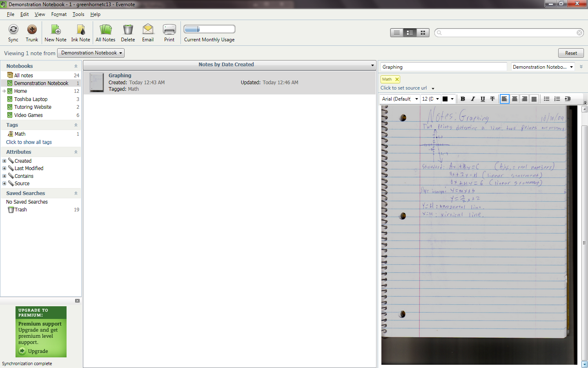Collapse the Attributes section
Image resolution: width=588 pixels, height=368 pixels.
(76, 152)
